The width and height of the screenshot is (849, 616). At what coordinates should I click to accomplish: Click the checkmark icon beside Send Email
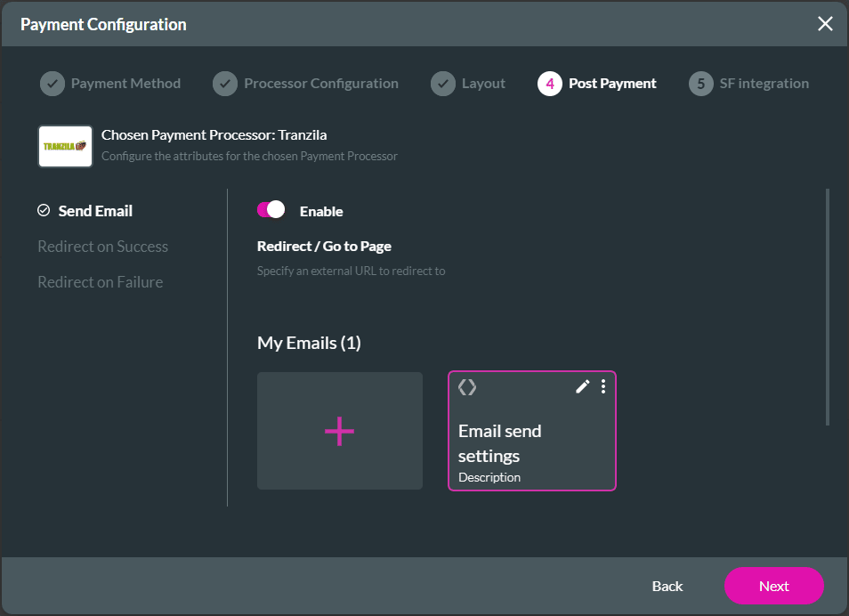tap(42, 210)
